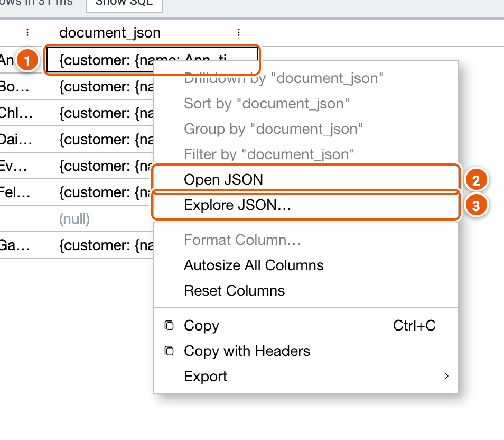Select the document_json cell in the Ga… row
The width and height of the screenshot is (504, 440).
(100, 245)
